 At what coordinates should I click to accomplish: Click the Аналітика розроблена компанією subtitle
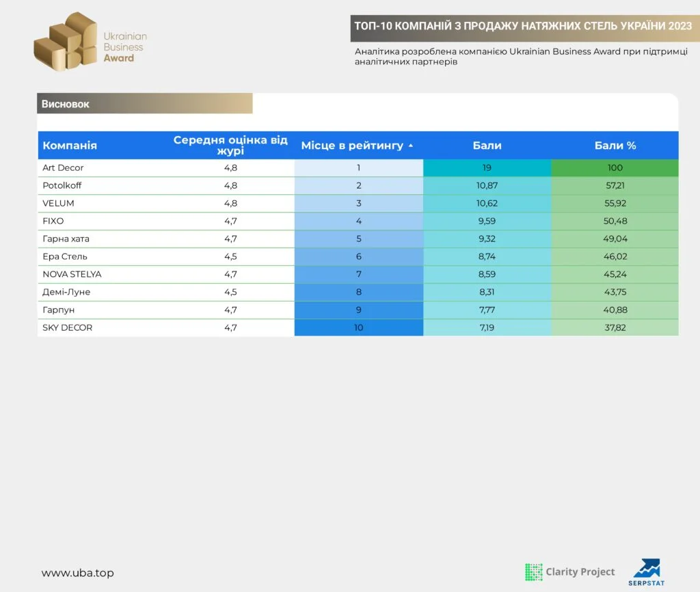coord(521,57)
